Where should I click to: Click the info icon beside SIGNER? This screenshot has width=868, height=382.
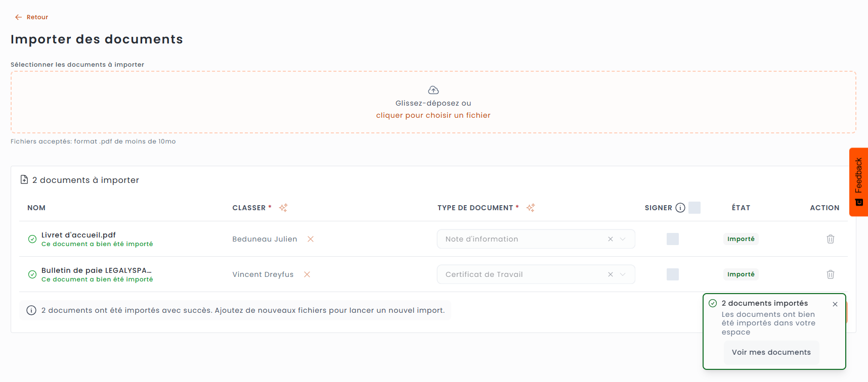[x=680, y=208]
